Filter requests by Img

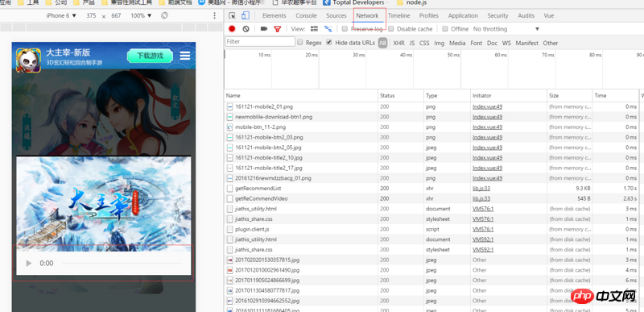click(439, 43)
